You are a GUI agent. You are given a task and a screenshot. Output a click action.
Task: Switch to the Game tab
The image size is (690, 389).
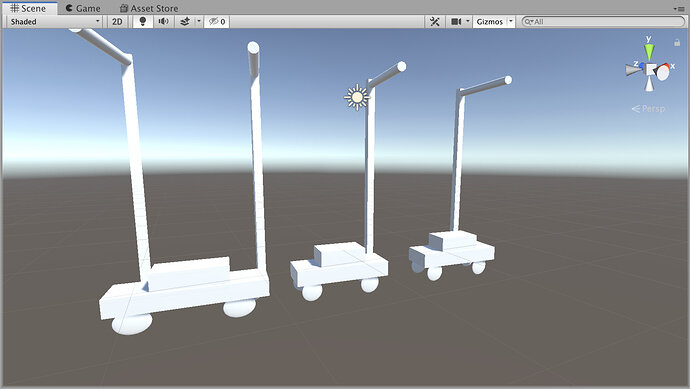pyautogui.click(x=83, y=8)
